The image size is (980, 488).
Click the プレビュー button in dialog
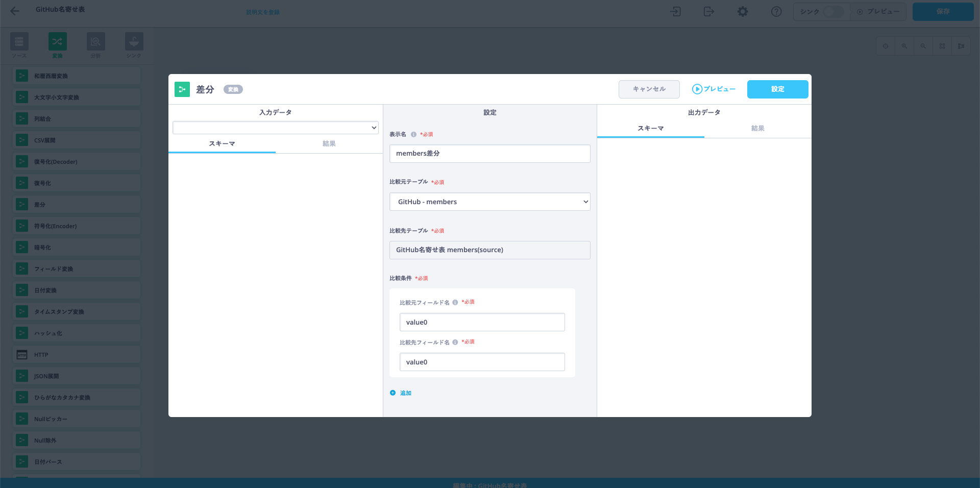(714, 89)
